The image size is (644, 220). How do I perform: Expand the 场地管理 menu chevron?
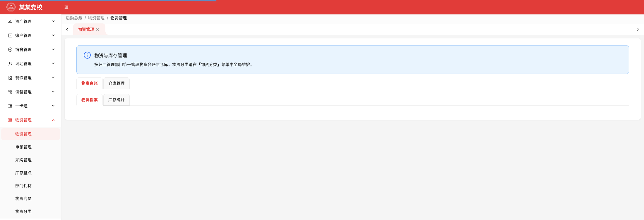click(x=53, y=63)
